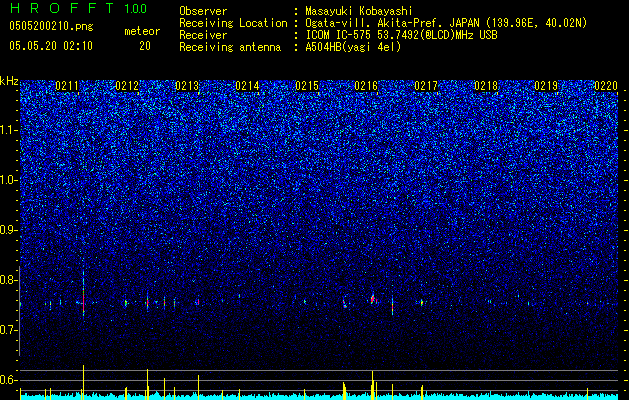Screen dimensions: 629x400
Task: Click the 'Receiving Location' label
Action: click(x=233, y=23)
